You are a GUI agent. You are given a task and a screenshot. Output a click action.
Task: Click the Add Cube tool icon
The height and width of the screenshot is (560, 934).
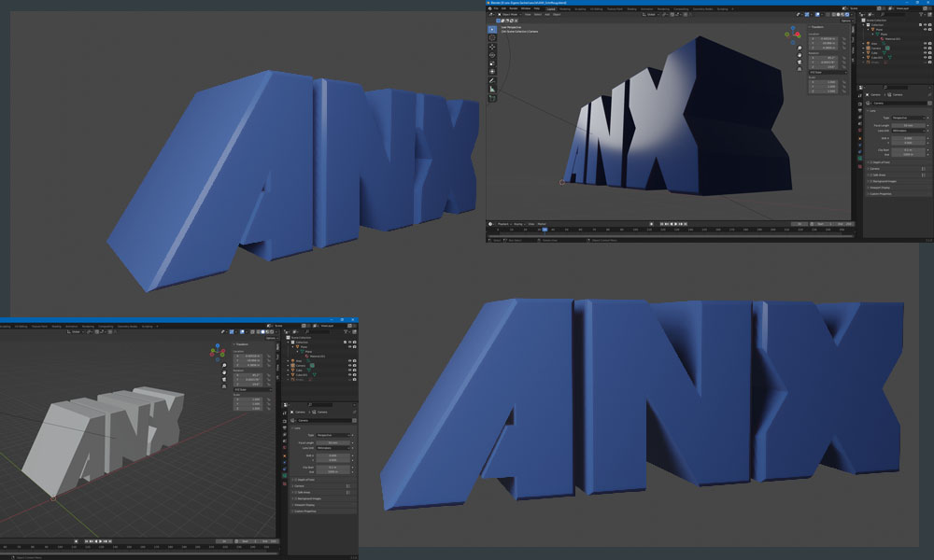492,98
